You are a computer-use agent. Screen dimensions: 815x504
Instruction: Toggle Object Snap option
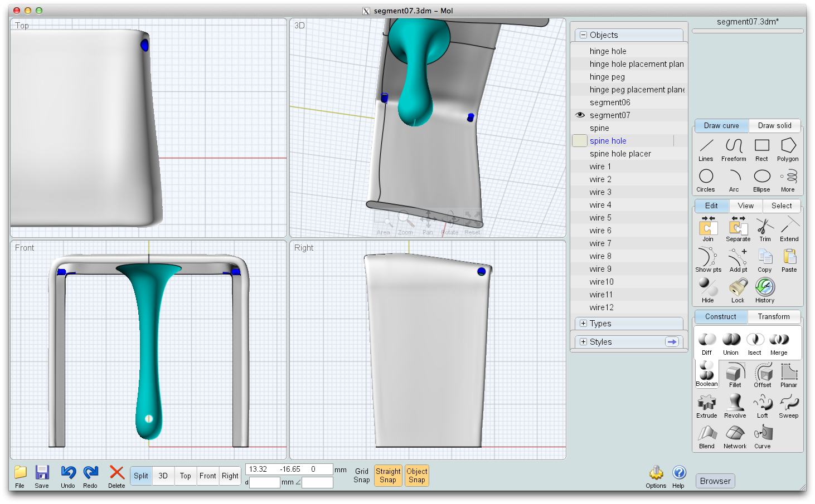coord(417,476)
